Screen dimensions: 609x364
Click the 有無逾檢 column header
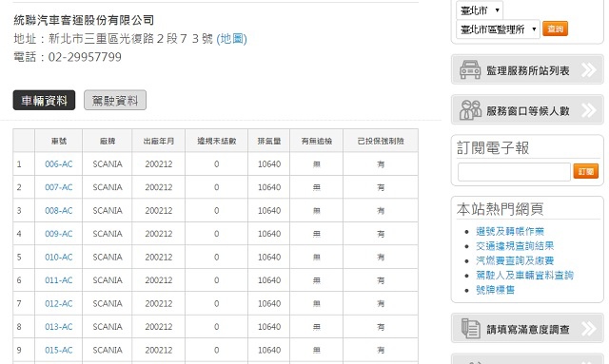[317, 141]
